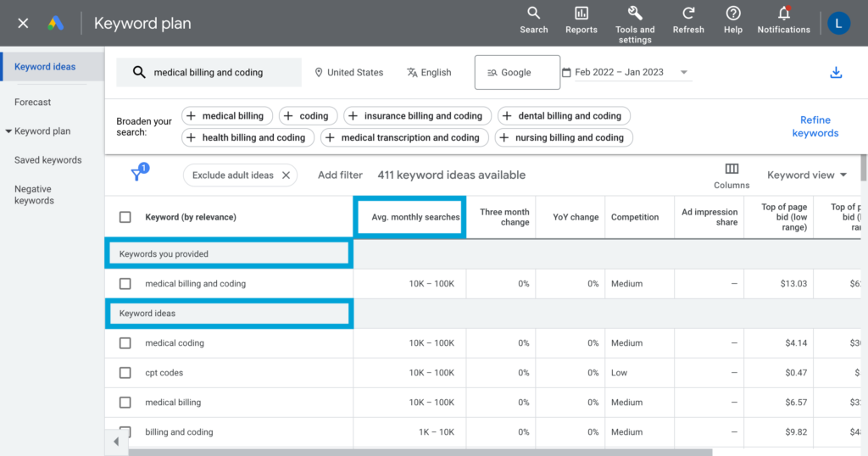Open the Search tool in top bar
Screen dimensions: 868x456
(x=533, y=20)
